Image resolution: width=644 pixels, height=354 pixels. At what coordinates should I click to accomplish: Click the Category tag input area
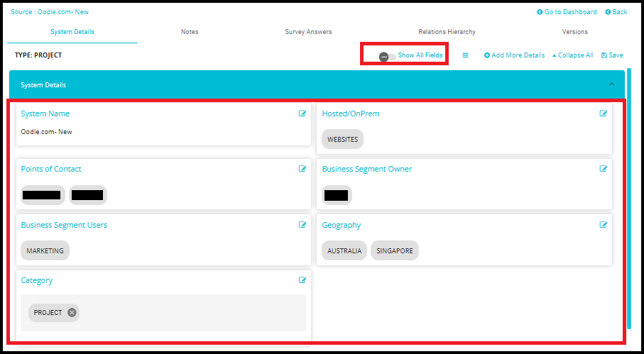[192, 313]
